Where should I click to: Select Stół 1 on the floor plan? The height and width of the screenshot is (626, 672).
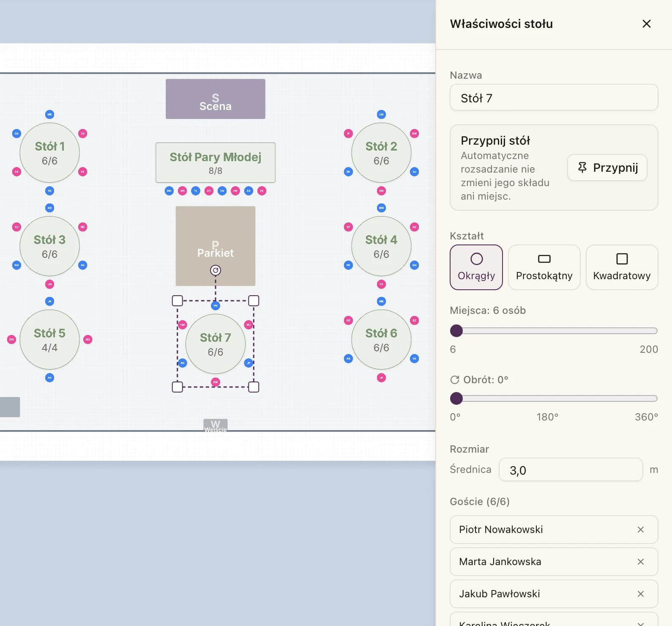(x=49, y=153)
